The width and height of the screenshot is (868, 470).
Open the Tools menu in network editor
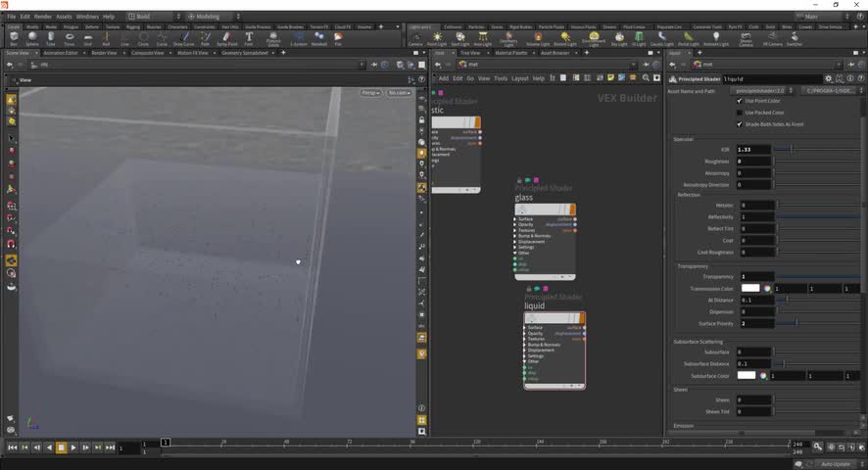coord(501,78)
